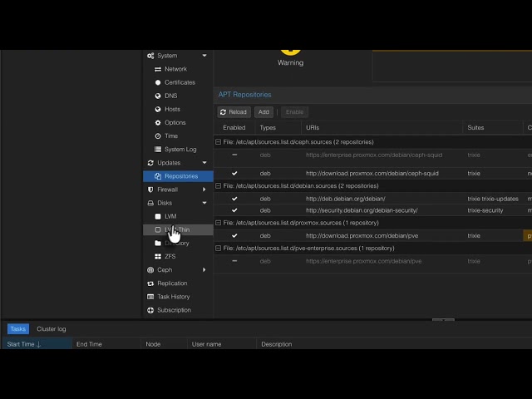532x399 pixels.
Task: Collapse the proxmox.sources file group
Action: coord(218,223)
